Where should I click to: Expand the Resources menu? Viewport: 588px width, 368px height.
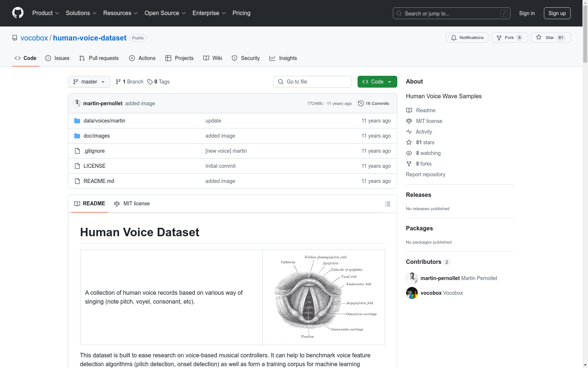[121, 13]
